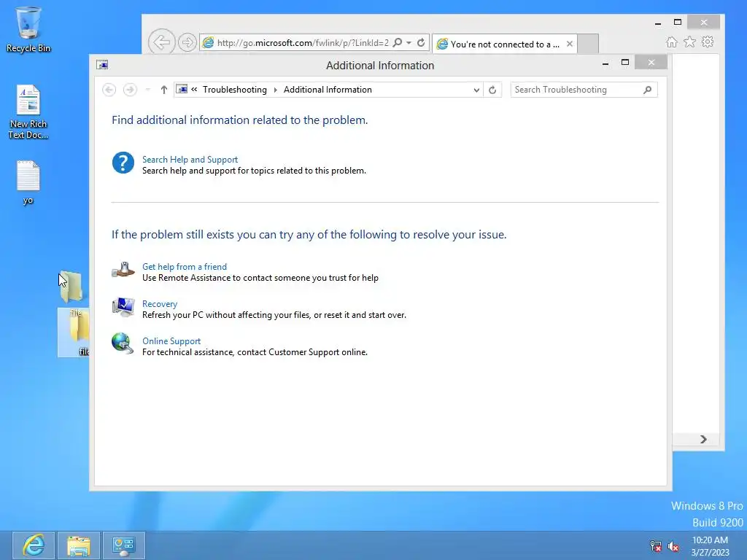
Task: Click the Recovery computer icon
Action: tap(123, 307)
